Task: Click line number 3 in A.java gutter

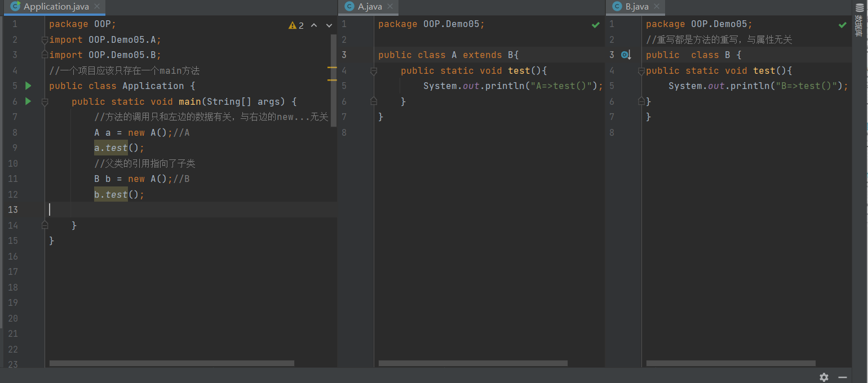Action: [344, 55]
